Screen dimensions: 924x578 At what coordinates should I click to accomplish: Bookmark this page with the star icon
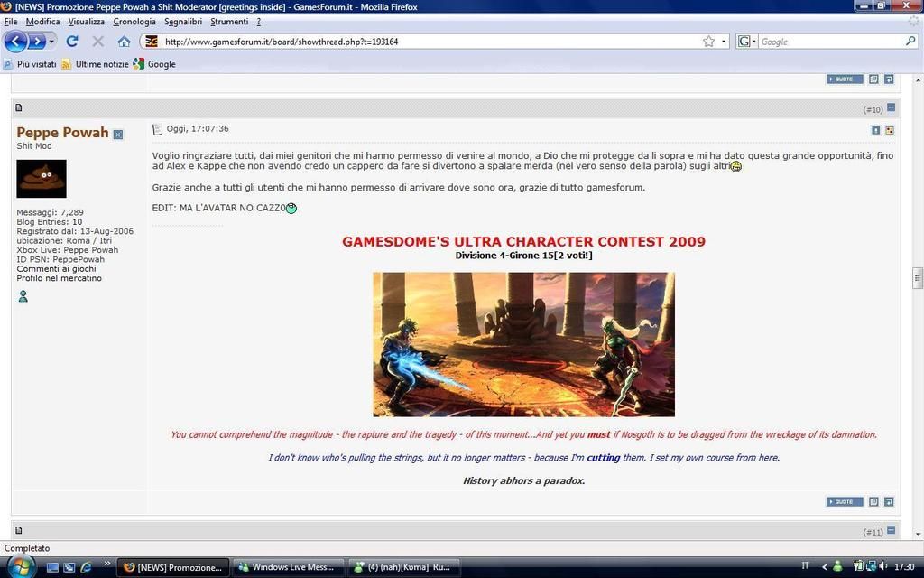[x=709, y=42]
